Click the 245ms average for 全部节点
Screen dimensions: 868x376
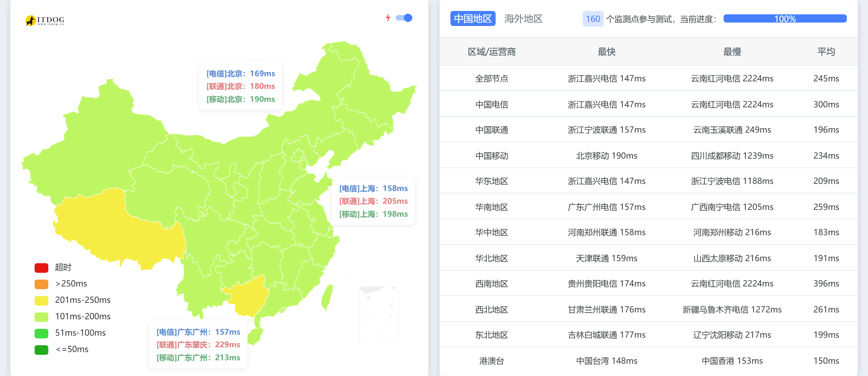pos(826,78)
